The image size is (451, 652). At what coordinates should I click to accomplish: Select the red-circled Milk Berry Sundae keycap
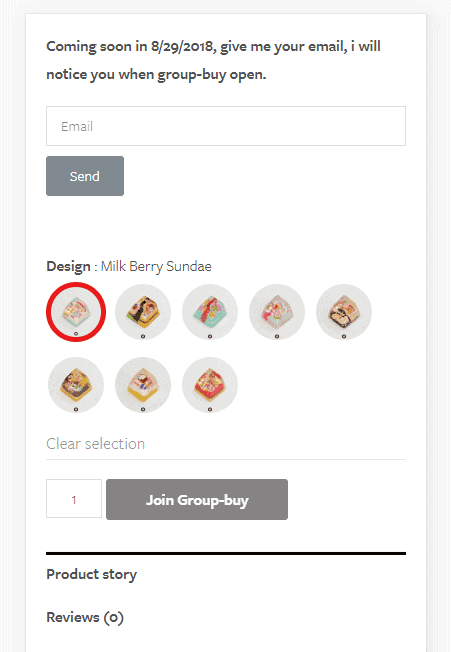point(76,312)
